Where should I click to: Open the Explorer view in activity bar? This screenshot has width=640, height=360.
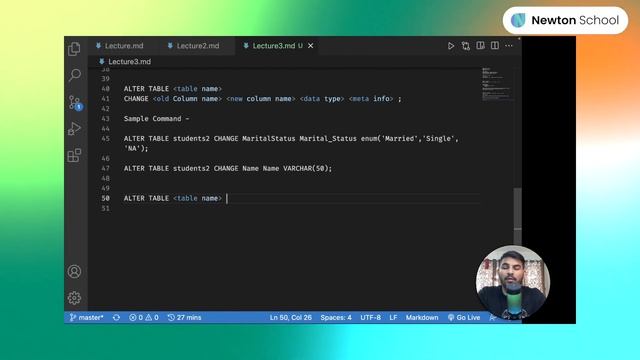74,49
